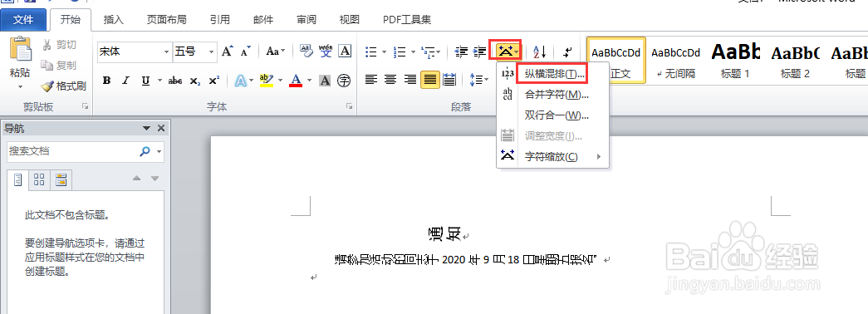The height and width of the screenshot is (314, 868).
Task: Click the Clear Formatting eraser icon
Action: coord(306,52)
